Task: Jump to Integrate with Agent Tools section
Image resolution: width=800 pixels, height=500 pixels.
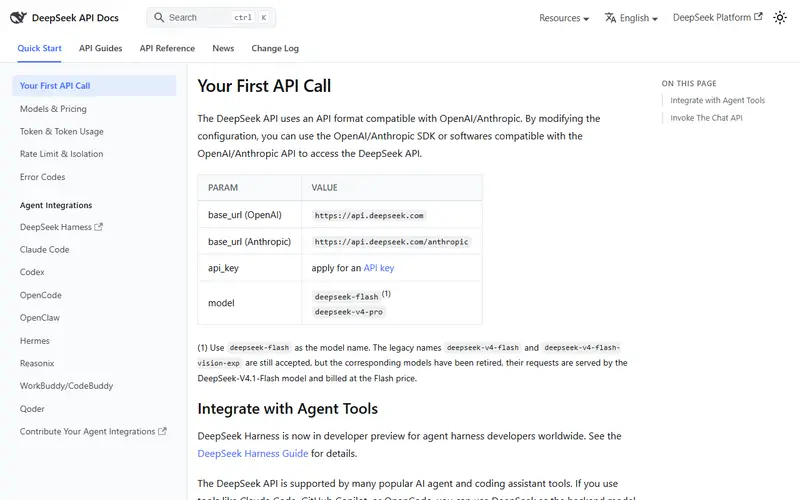Action: point(717,101)
